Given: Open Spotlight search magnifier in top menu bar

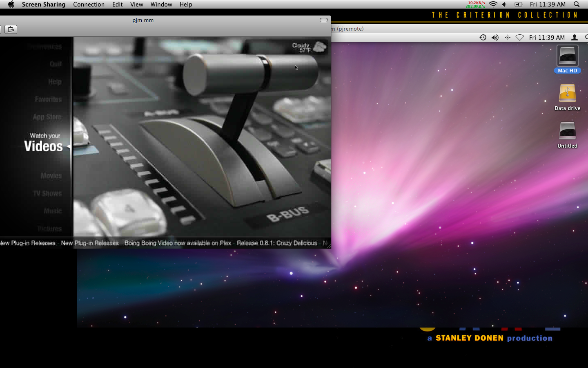Looking at the screenshot, I should pyautogui.click(x=577, y=4).
